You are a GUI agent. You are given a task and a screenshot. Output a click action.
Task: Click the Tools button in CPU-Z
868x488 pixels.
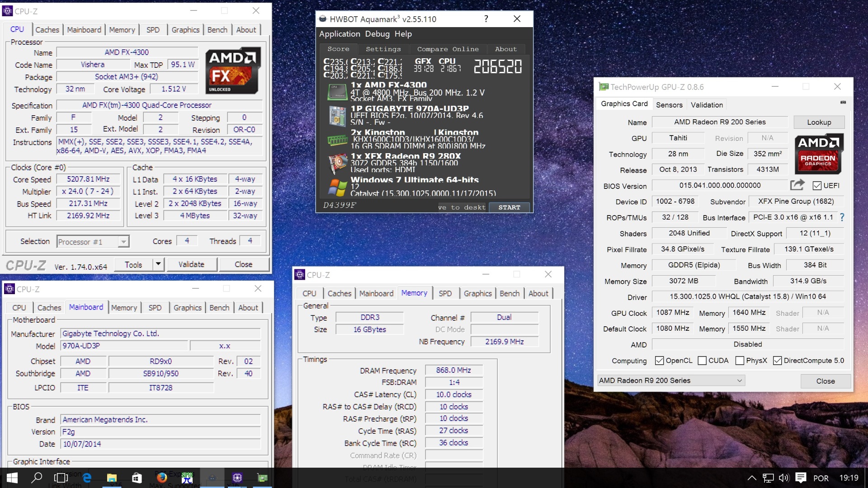(133, 264)
